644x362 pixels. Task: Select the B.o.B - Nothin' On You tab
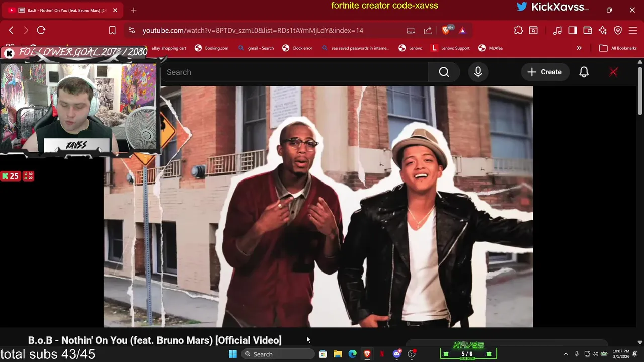click(61, 10)
